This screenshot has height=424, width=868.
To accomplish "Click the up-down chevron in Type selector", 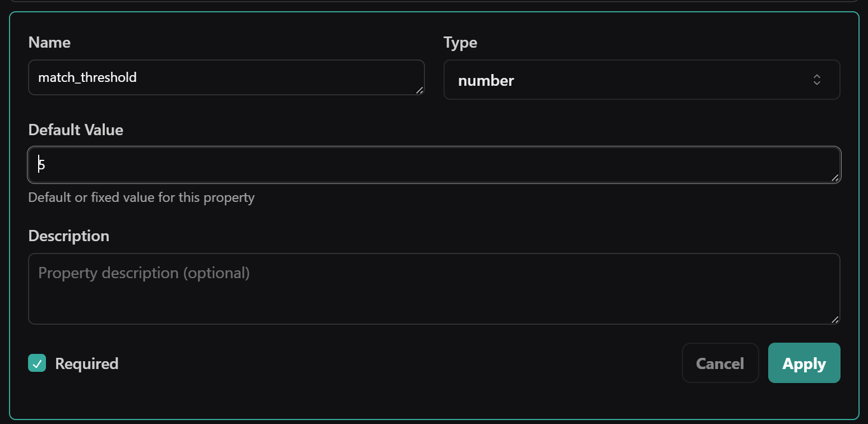I will tap(817, 80).
